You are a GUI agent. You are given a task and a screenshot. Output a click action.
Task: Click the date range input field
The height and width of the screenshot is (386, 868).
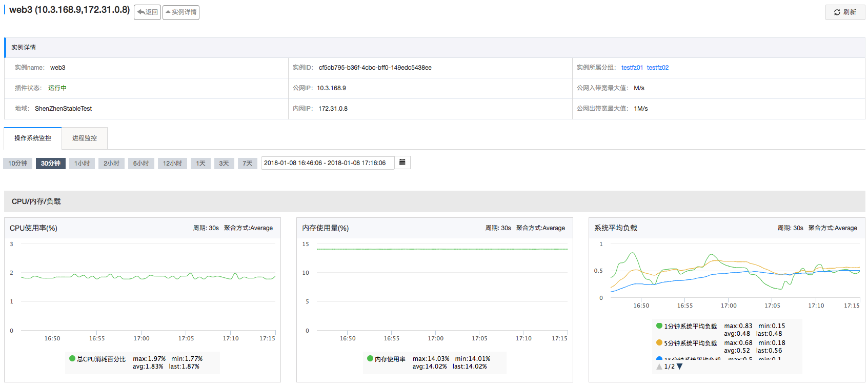click(x=327, y=163)
